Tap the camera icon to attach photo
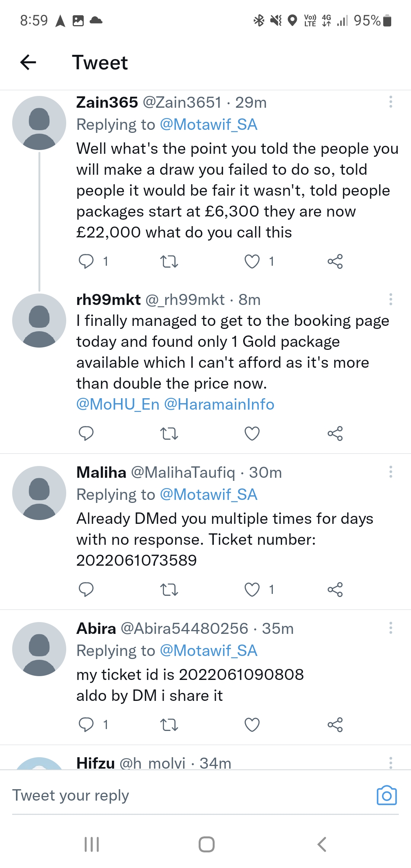The width and height of the screenshot is (411, 868). 387,795
